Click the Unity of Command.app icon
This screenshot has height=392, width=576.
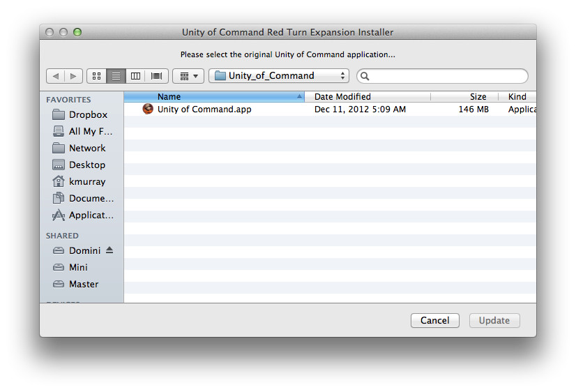[148, 109]
